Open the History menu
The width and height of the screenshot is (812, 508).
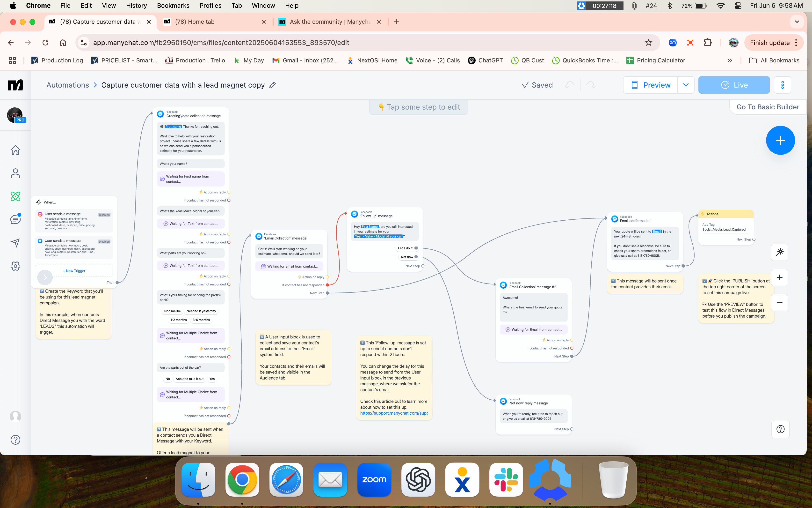click(x=136, y=6)
